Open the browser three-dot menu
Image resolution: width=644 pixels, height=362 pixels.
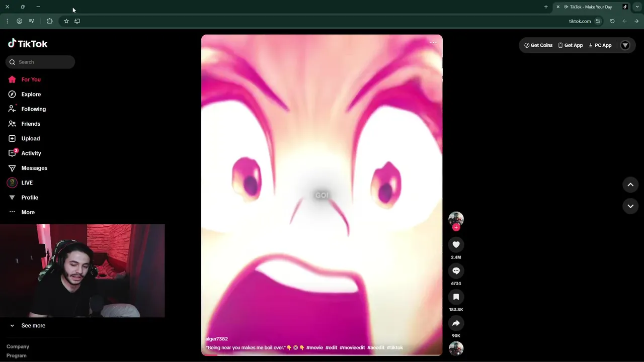7,21
